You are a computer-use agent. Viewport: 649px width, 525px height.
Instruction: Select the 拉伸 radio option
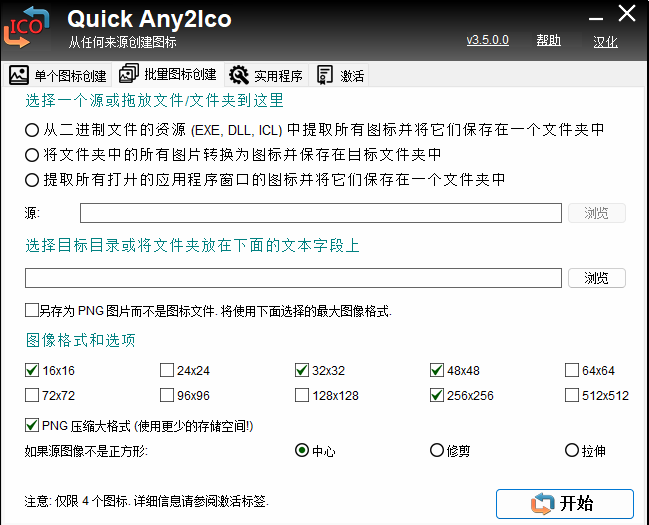(572, 450)
